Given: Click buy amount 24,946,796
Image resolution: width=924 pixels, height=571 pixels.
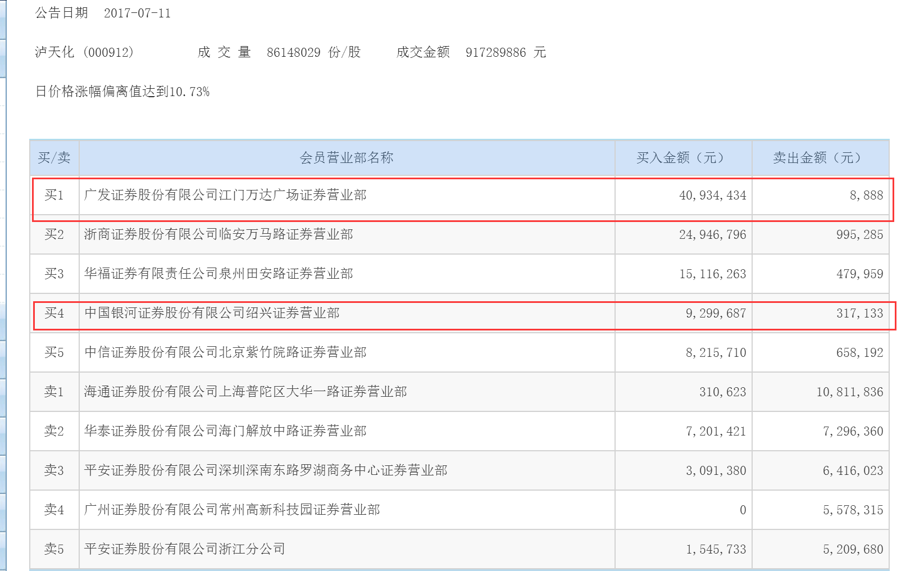Looking at the screenshot, I should (x=713, y=234).
